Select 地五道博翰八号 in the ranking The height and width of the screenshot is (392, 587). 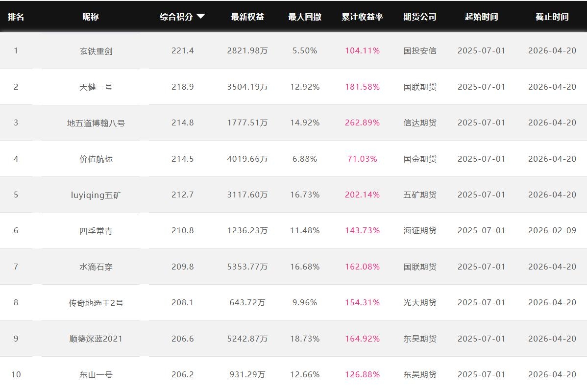click(96, 123)
